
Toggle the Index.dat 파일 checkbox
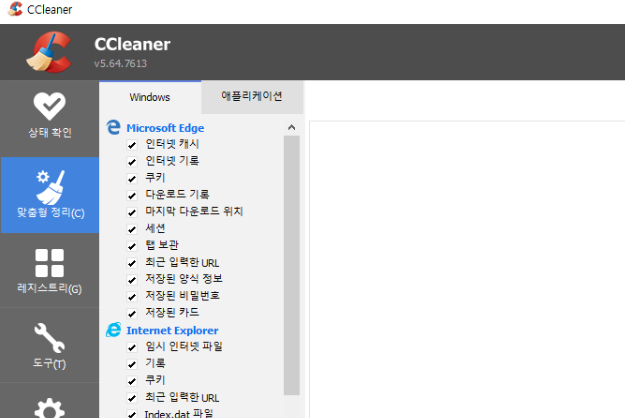pos(132,414)
